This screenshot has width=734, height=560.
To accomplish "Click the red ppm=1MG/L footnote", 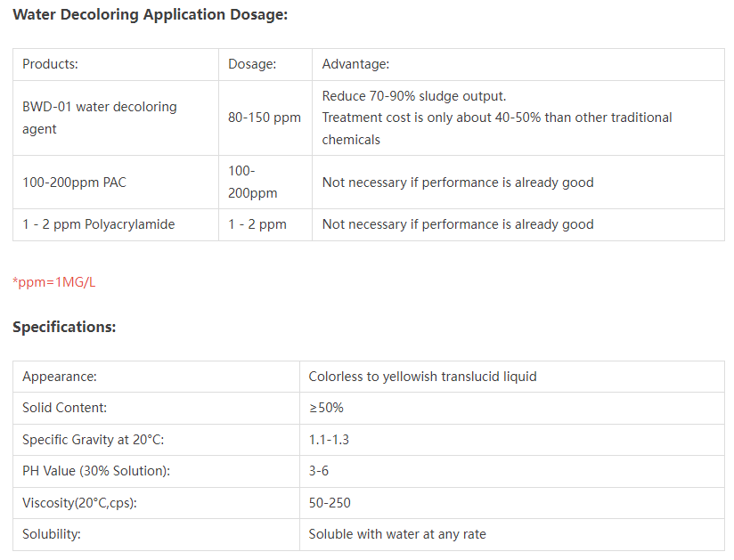I will [53, 281].
